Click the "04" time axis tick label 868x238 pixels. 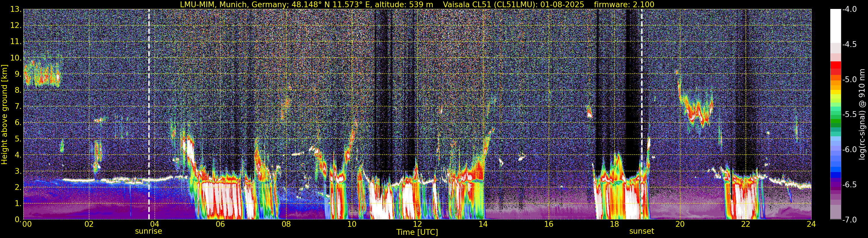pyautogui.click(x=155, y=224)
